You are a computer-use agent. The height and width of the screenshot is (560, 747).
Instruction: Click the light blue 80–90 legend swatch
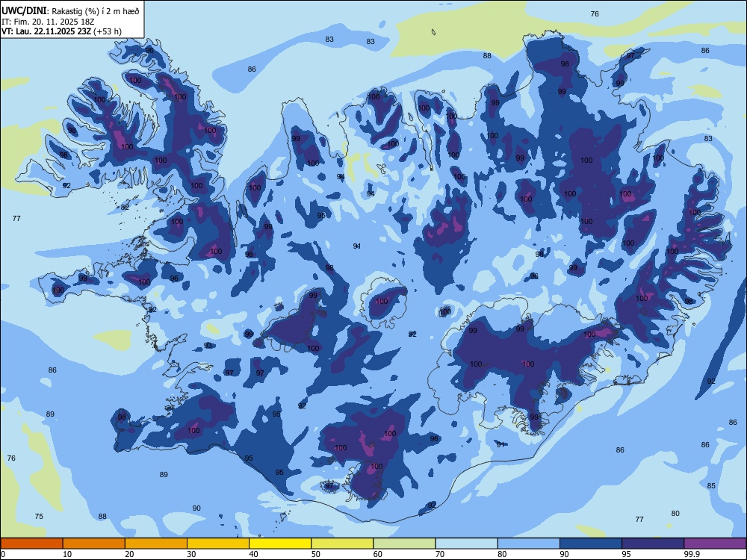coord(529,544)
